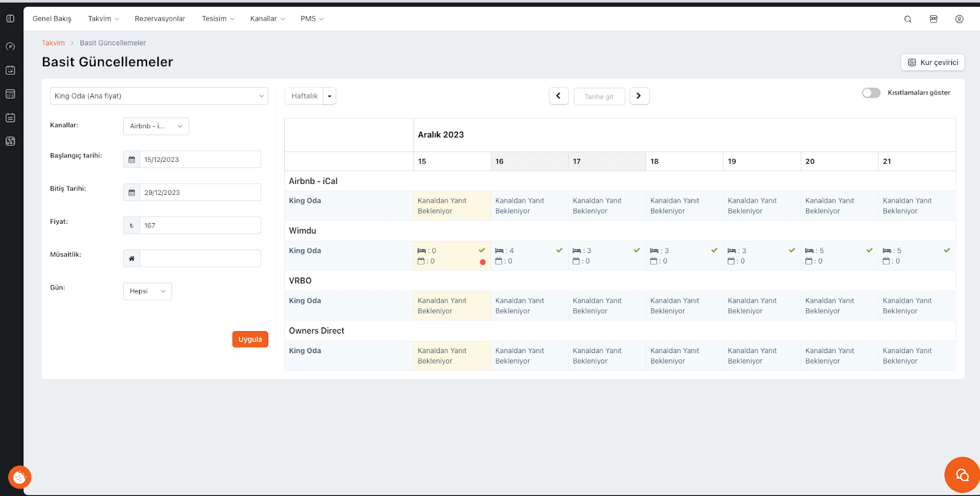
Task: Click the search icon in top bar
Action: tap(908, 19)
